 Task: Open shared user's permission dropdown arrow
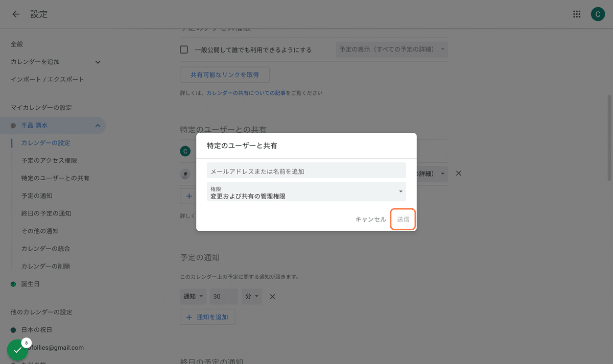point(442,174)
